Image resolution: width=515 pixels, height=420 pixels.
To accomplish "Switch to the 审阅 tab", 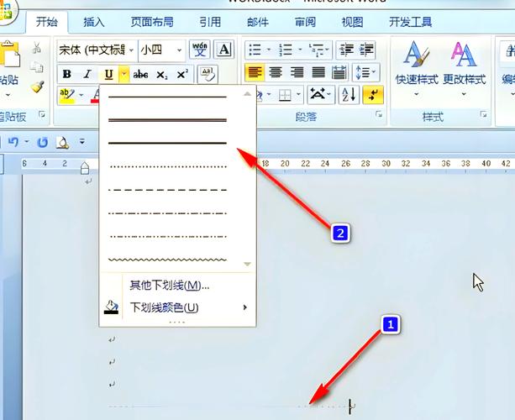I will [x=305, y=22].
